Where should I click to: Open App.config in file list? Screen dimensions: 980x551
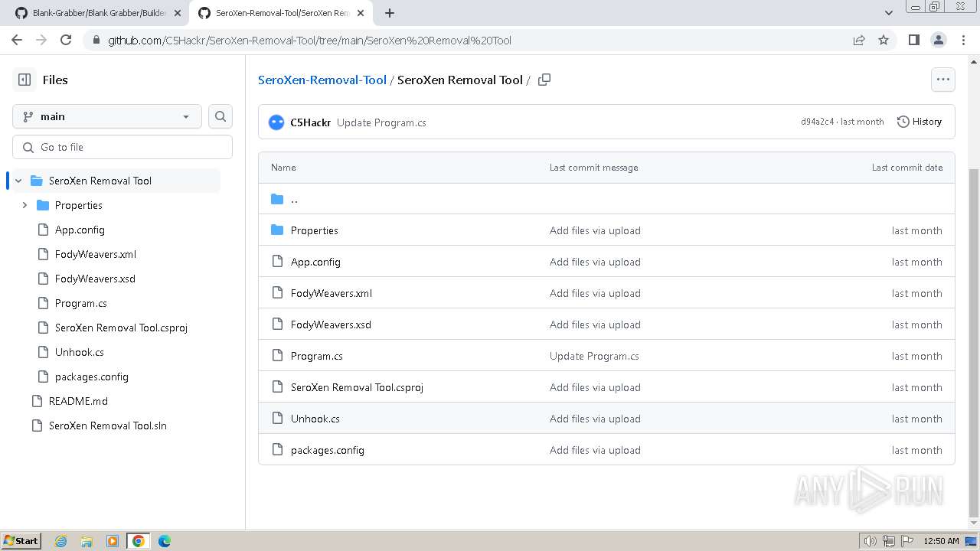[x=315, y=262]
